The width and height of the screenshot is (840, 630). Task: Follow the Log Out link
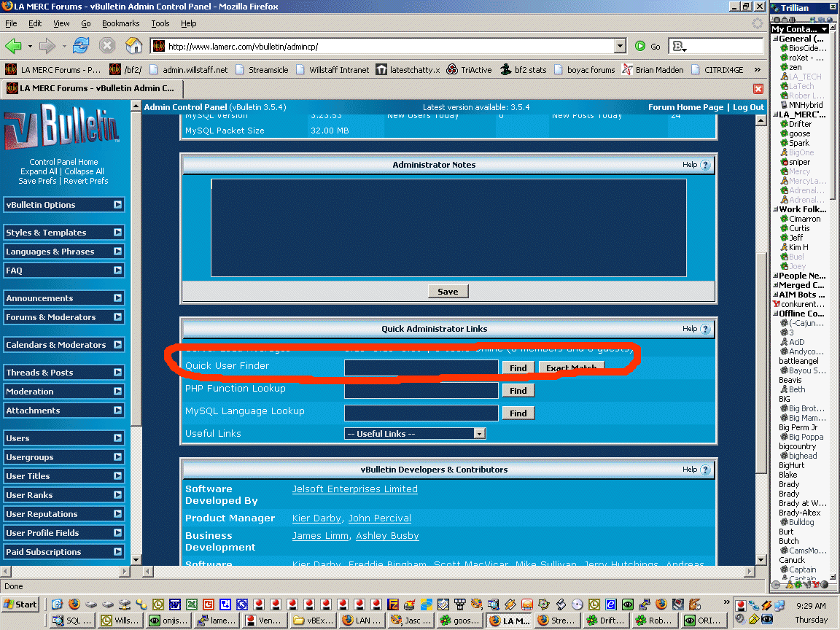[748, 107]
